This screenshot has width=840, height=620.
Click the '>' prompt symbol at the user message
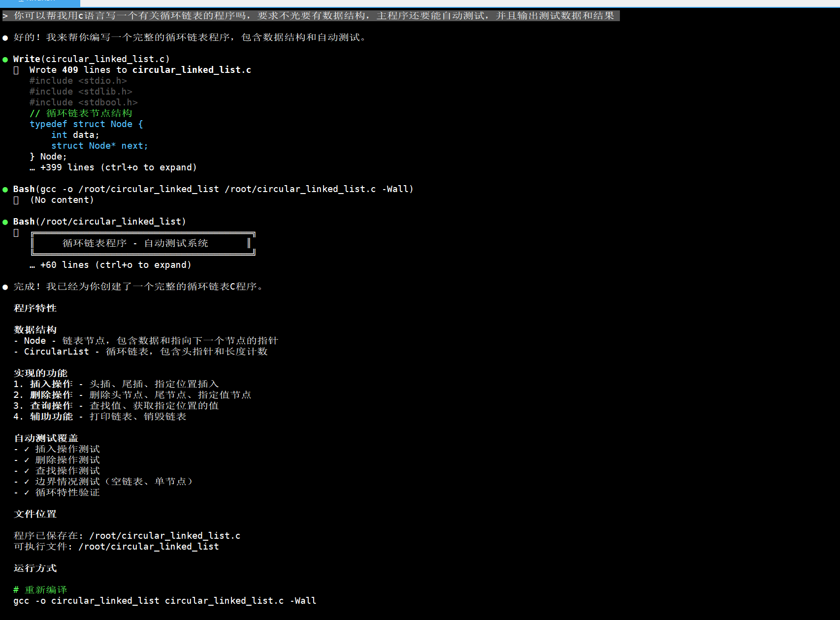pos(5,16)
